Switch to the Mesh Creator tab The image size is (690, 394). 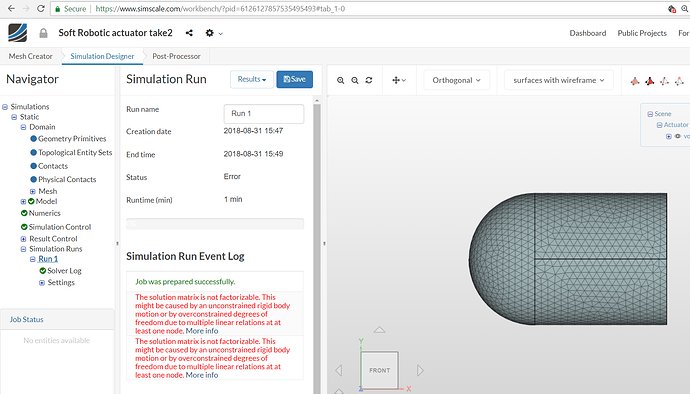pos(30,56)
